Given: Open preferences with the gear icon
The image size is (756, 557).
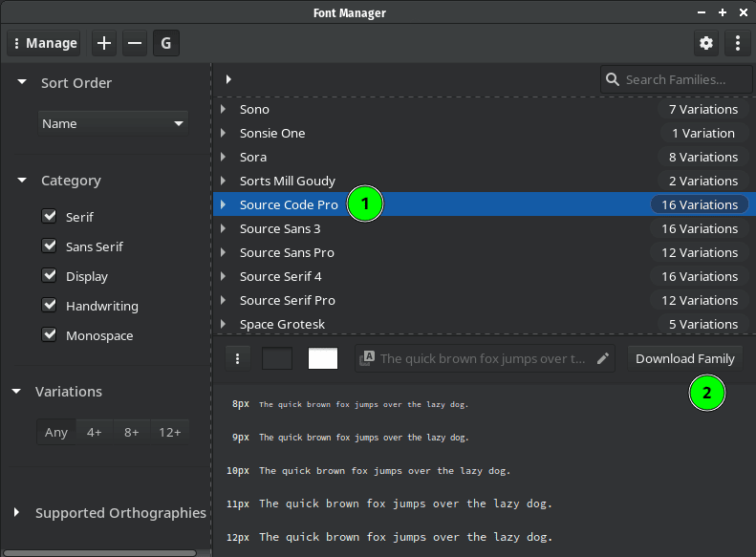Looking at the screenshot, I should [x=706, y=43].
